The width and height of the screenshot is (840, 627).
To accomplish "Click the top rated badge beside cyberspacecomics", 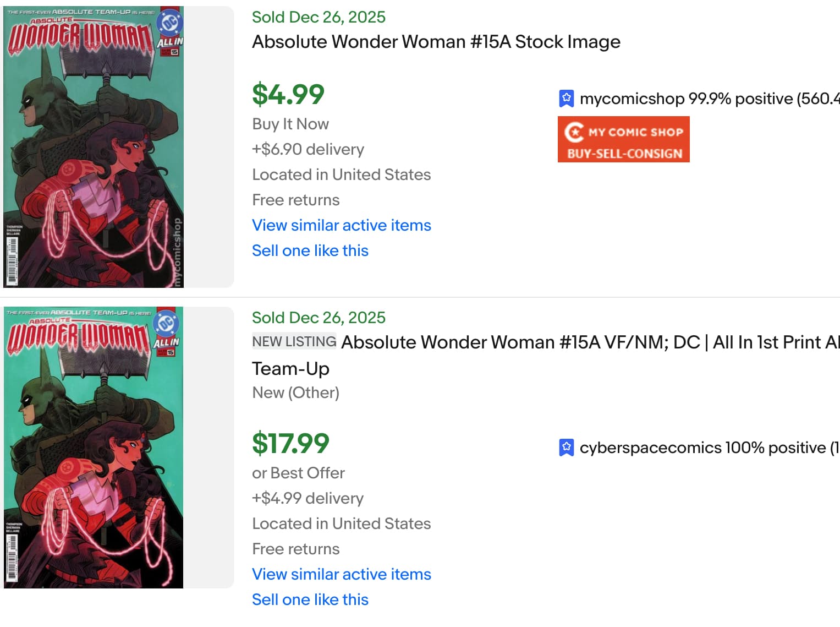I will [566, 448].
